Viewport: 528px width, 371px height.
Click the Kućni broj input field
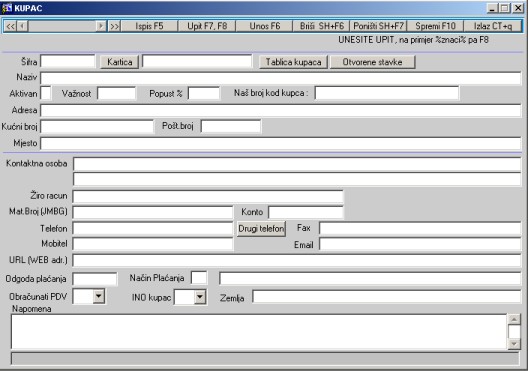(x=97, y=127)
